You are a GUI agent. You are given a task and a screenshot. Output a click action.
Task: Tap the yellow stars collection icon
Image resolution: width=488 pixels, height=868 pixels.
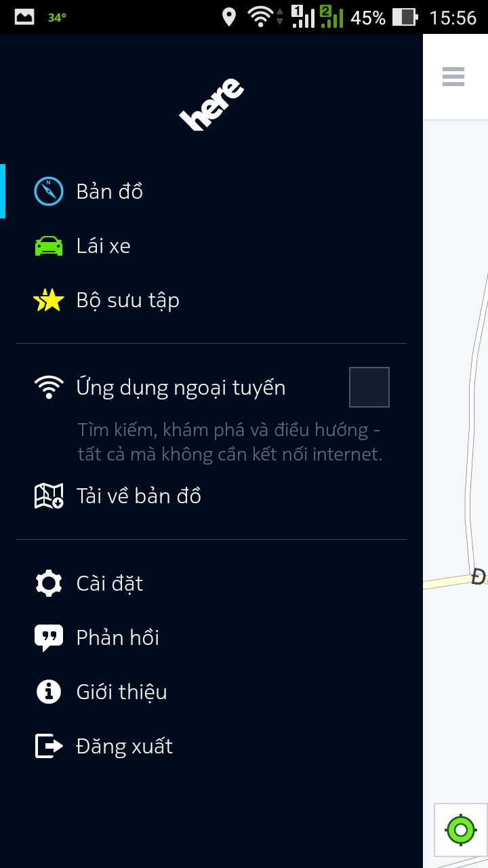(x=49, y=300)
